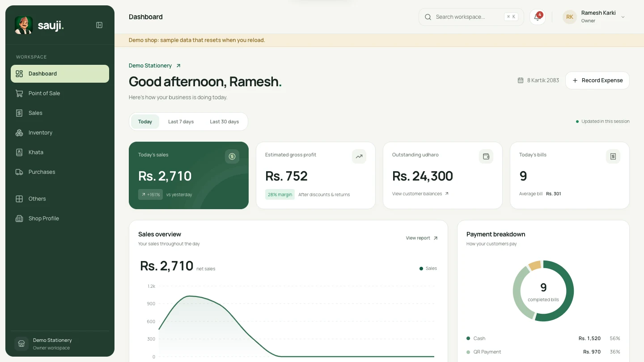Click the Outstanding udharo wallet icon
Image resolution: width=644 pixels, height=362 pixels.
click(486, 156)
